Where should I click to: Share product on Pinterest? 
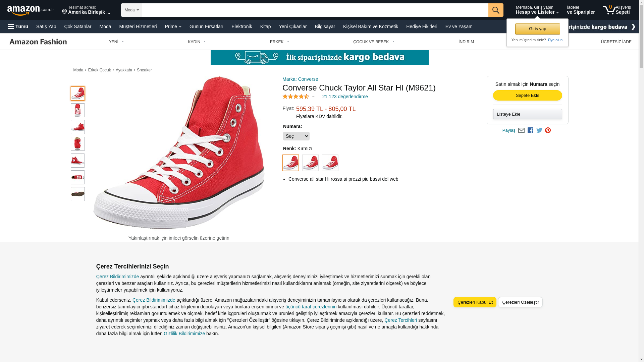(x=548, y=130)
